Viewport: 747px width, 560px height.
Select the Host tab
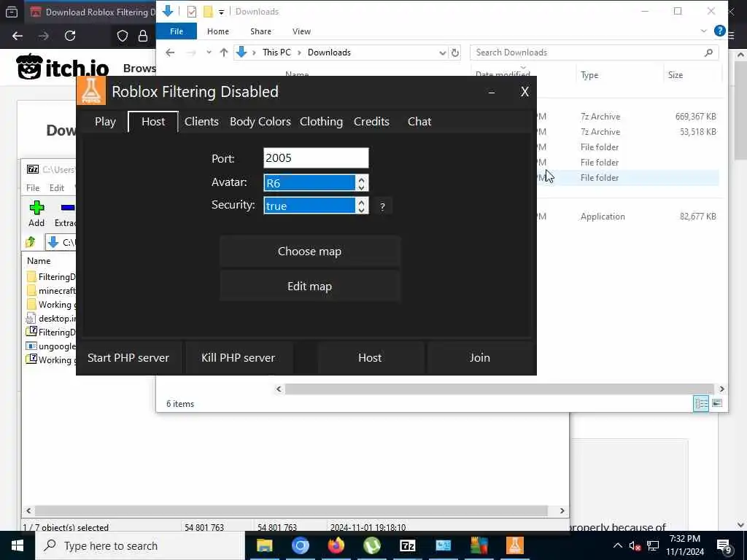(153, 122)
